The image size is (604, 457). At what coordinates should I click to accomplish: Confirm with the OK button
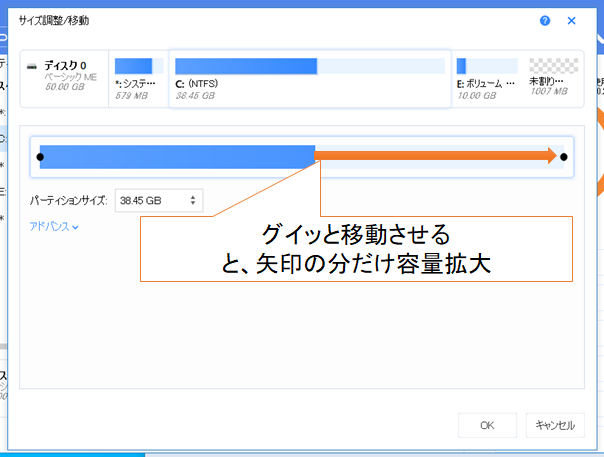pyautogui.click(x=487, y=425)
